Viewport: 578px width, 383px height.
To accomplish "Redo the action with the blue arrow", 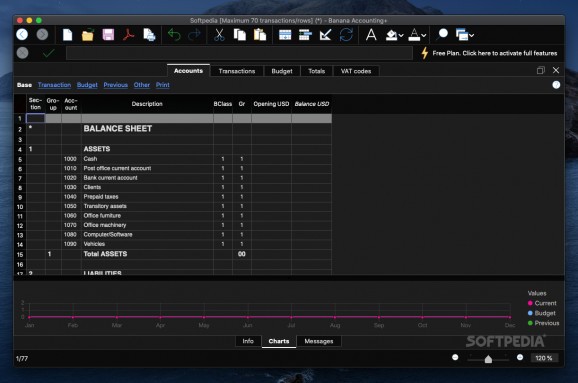I will (x=194, y=35).
